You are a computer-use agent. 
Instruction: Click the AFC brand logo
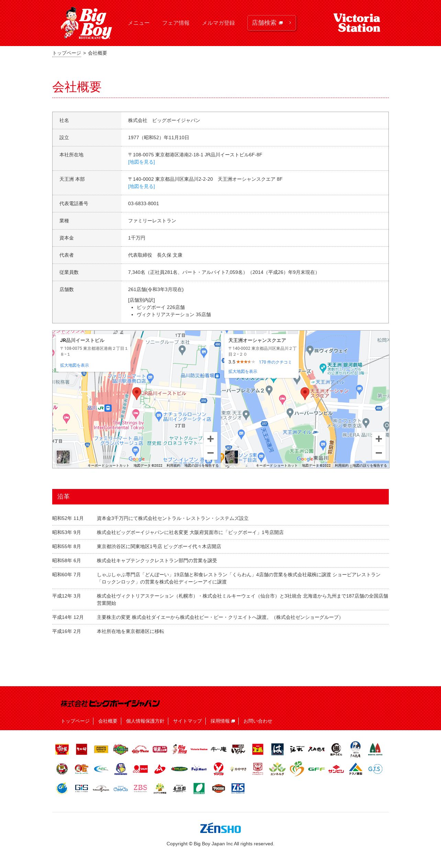(x=101, y=769)
